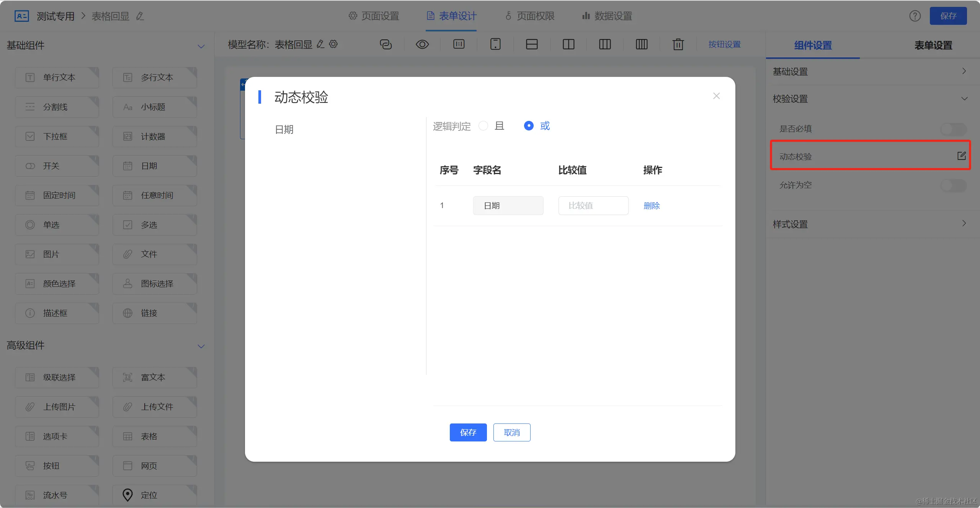Screen dimensions: 980x508
Task: Click 删除 link in row 1
Action: coord(652,206)
